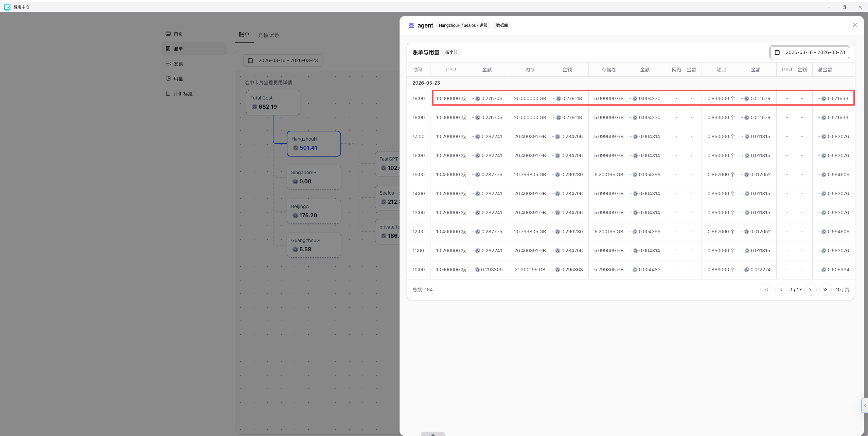Screen dimensions: 868x436
Task: Change 10 / 页 page size
Action: [842, 290]
